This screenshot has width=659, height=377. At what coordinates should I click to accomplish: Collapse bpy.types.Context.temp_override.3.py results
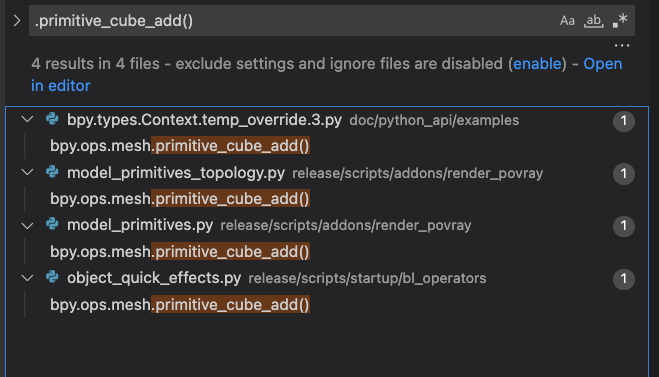point(27,120)
